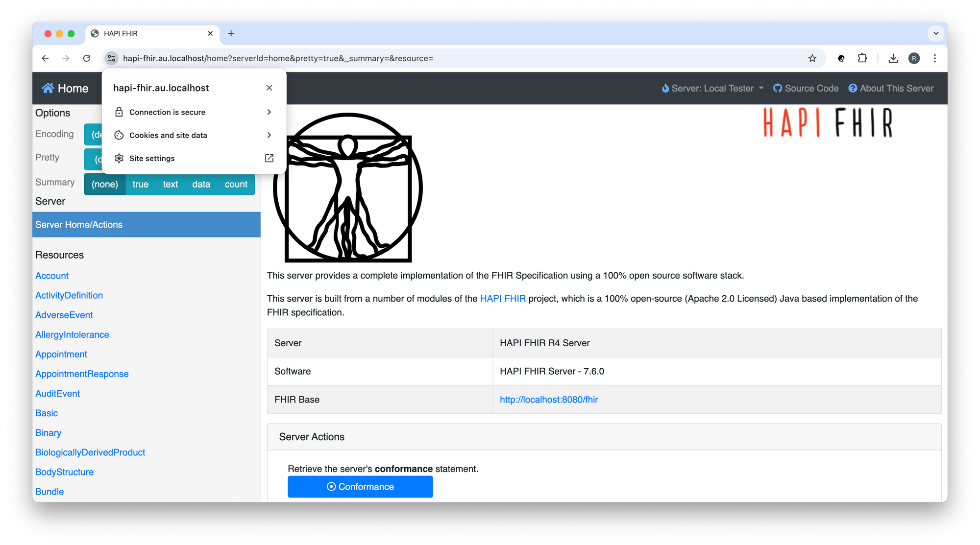
Task: Click the cookie icon in popup
Action: [x=119, y=135]
